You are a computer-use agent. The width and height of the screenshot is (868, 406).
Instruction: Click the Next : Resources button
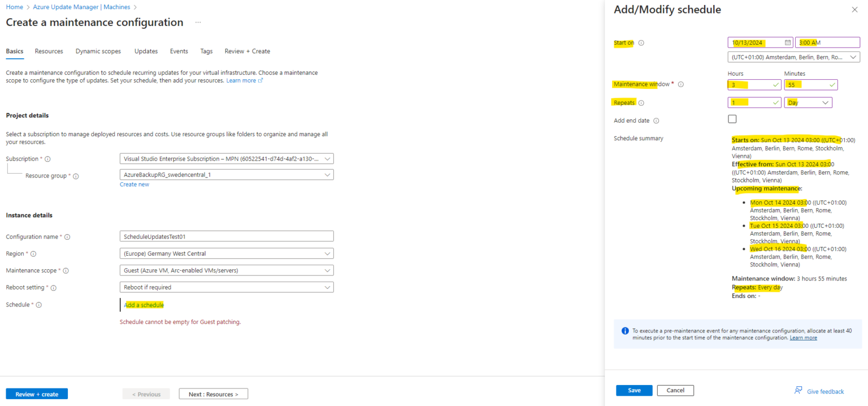[x=214, y=394]
